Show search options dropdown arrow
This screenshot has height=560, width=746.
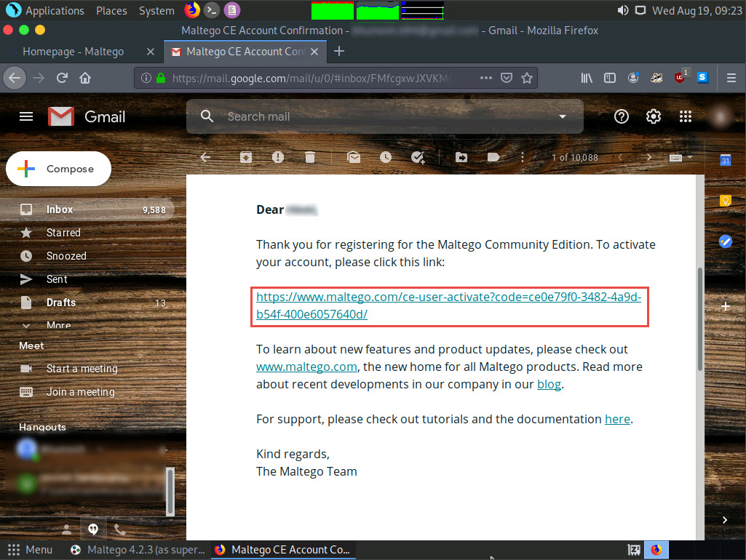click(563, 116)
